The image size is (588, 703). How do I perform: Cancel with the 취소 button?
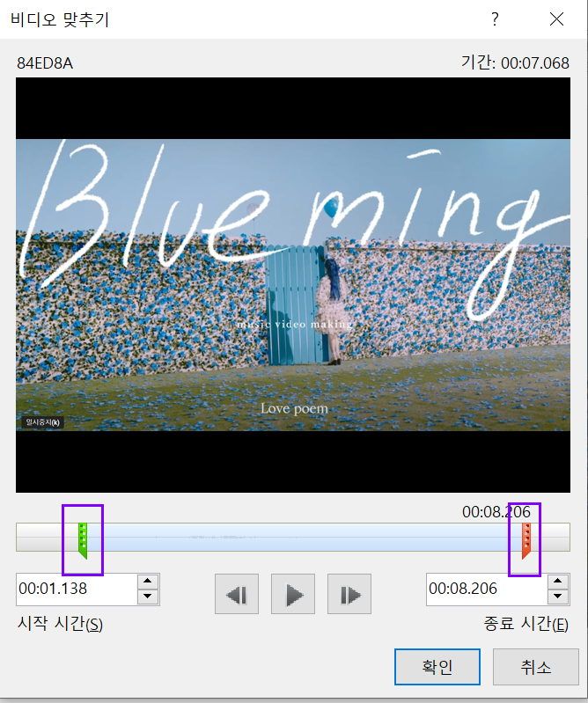point(535,667)
